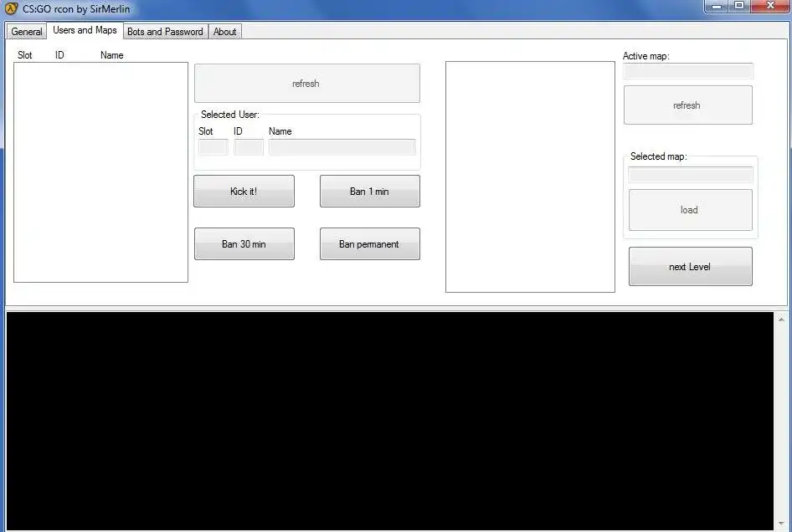Click the Kick it! button
Viewport: 792px width, 532px height.
(244, 192)
